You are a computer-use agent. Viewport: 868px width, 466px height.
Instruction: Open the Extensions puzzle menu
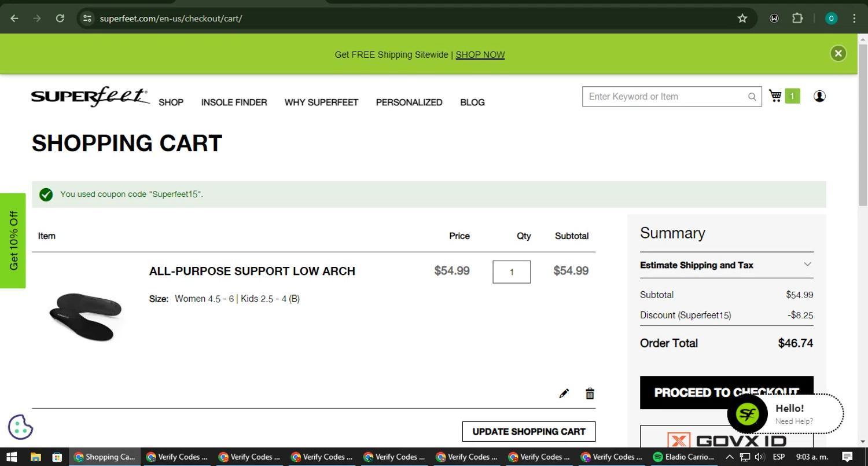[x=797, y=19]
